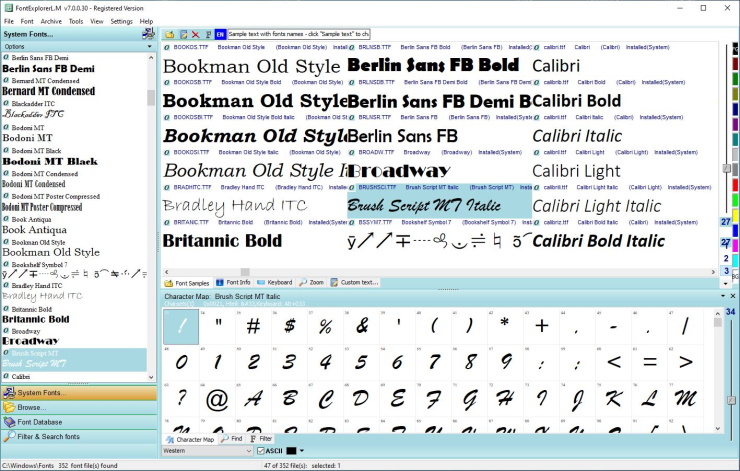The image size is (740, 471).
Task: Click the font samples horizontal scrollbar
Action: click(x=440, y=272)
